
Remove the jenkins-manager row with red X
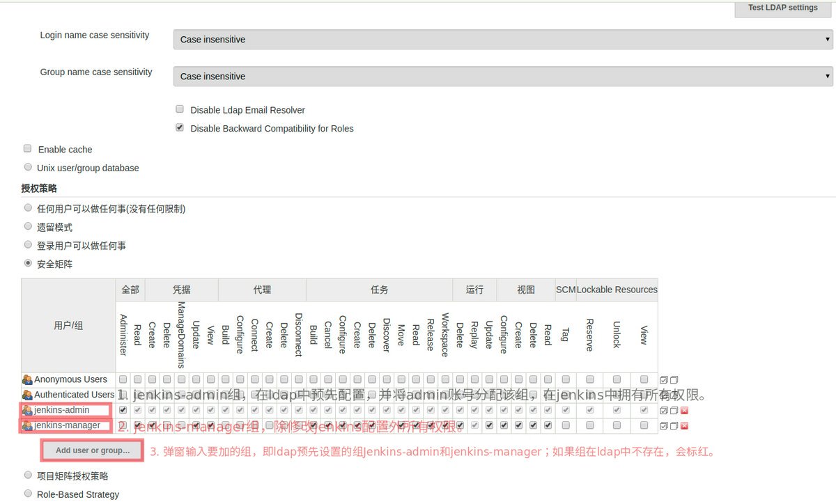[684, 426]
